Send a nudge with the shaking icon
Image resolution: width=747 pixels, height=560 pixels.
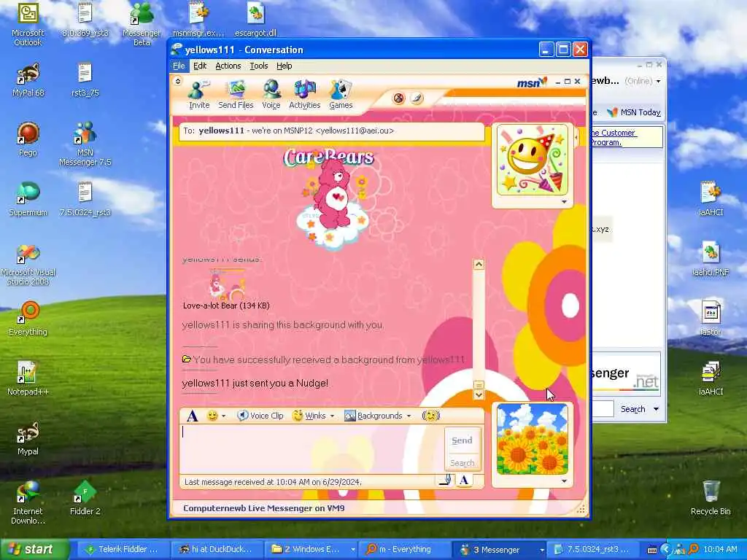coord(430,416)
